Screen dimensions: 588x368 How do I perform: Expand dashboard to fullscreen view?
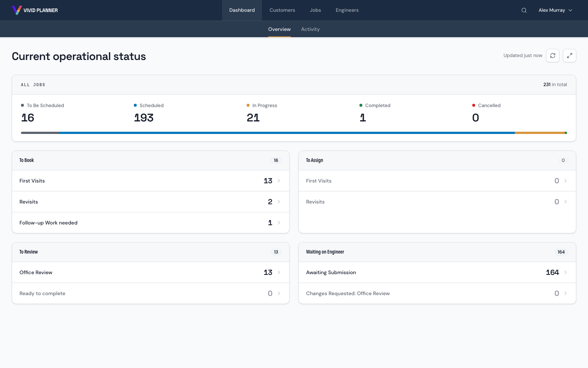(x=570, y=56)
